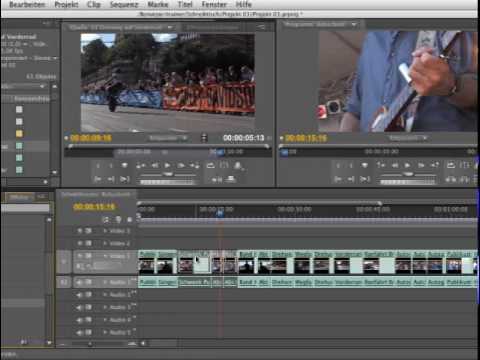The height and width of the screenshot is (360, 480).
Task: Toggle track output eye for Video 2
Action: (80, 243)
